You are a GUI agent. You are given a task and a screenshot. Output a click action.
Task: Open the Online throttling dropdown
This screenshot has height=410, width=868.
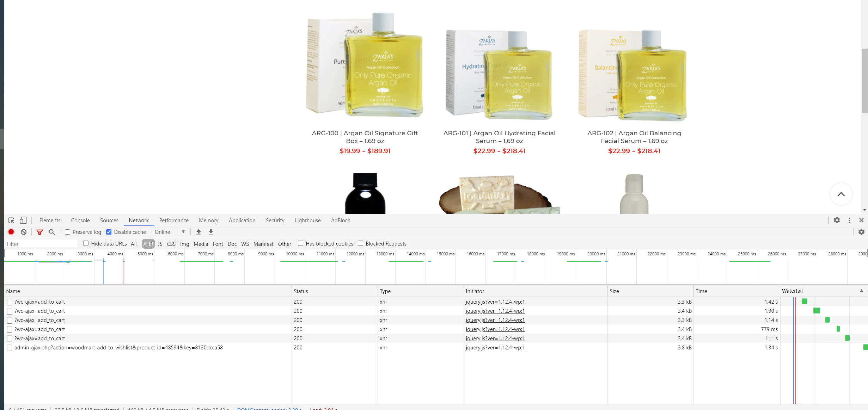coord(170,232)
